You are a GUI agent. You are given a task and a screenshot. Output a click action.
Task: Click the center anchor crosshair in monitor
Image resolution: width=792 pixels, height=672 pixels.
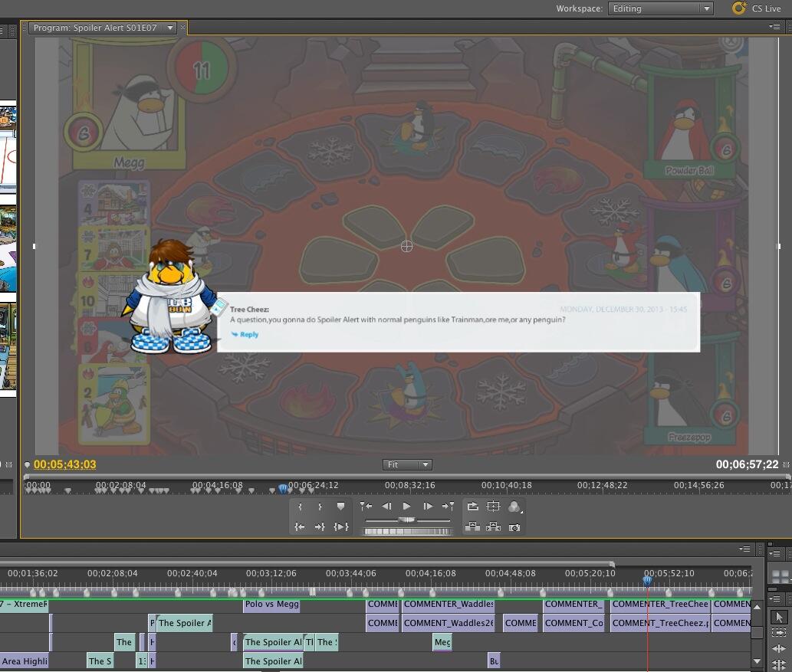tap(406, 246)
